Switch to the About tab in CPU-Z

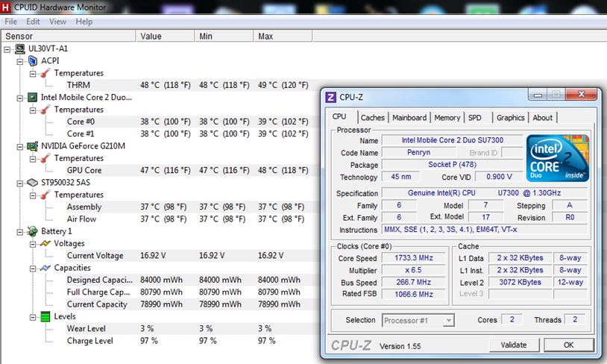point(542,118)
